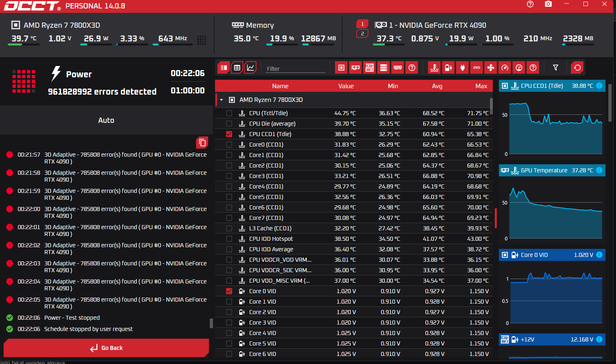Click the GPU Temperature graph
The image size is (616, 364).
pos(552,211)
